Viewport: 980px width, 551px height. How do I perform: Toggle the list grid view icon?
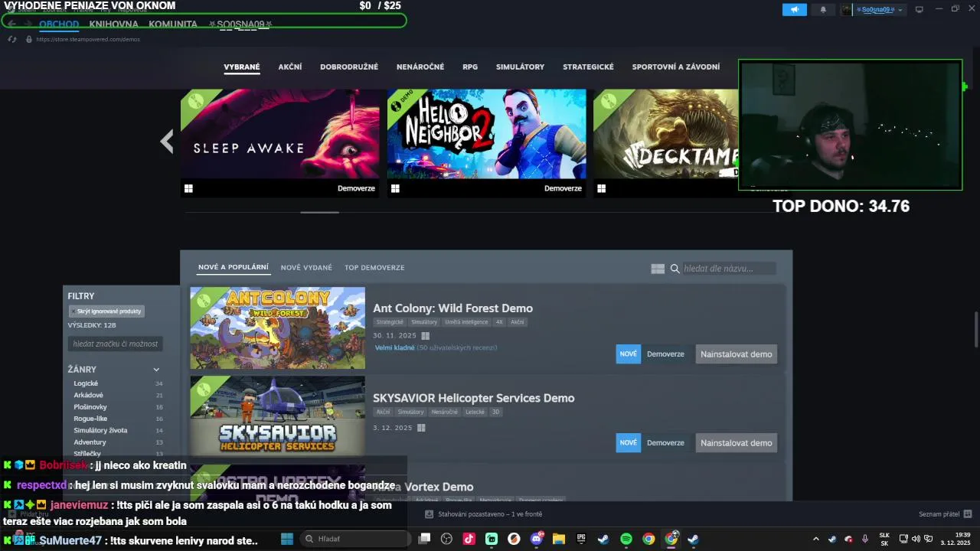tap(658, 269)
